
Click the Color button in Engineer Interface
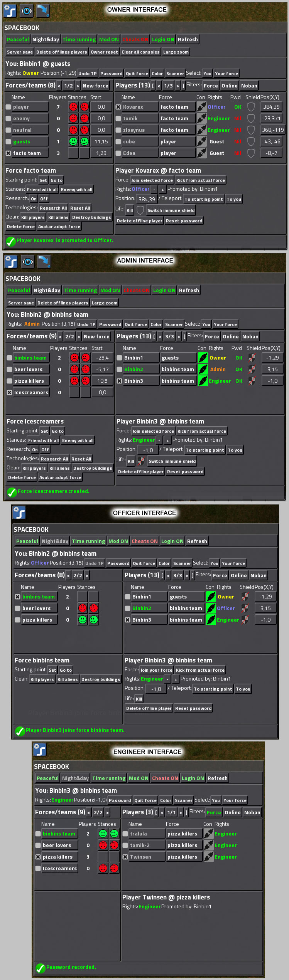pos(166,800)
